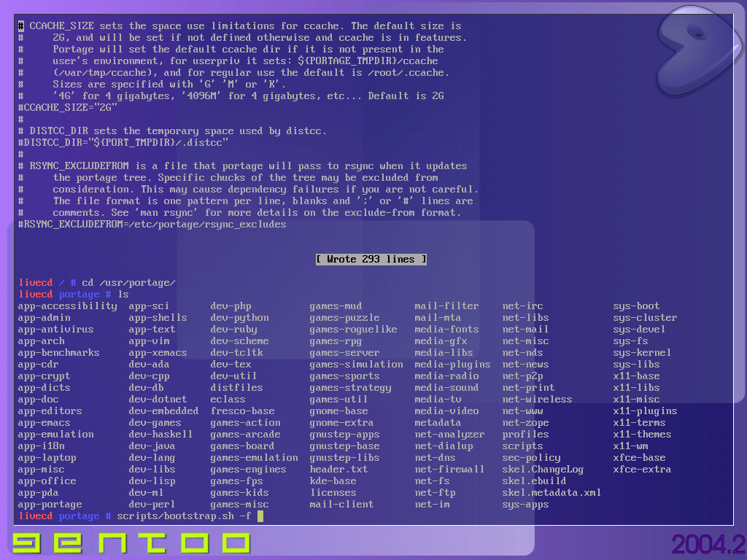Viewport: 747px width, 560px height.
Task: Select the app-shells entry
Action: coord(158,318)
